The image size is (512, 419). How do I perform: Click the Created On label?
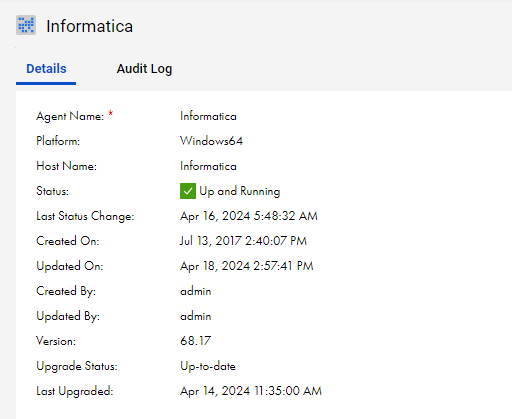68,241
